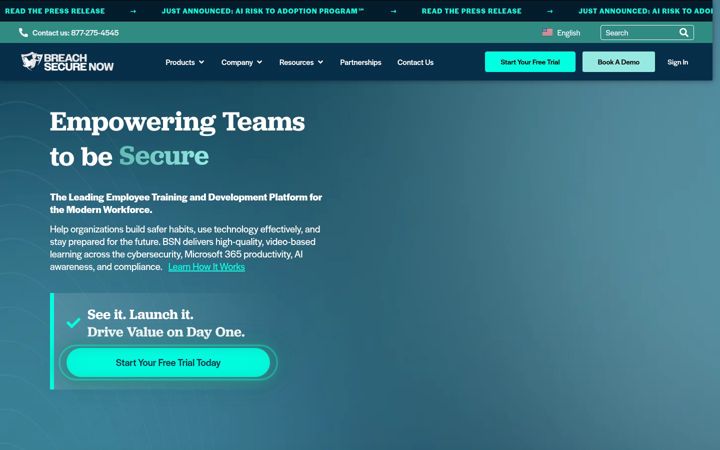This screenshot has height=450, width=720.
Task: Click the magnifier icon in the search box
Action: (684, 33)
